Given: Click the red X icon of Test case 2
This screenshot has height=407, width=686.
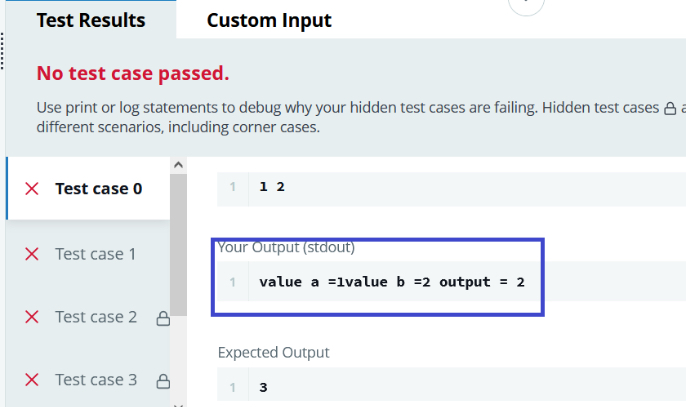Looking at the screenshot, I should click(x=32, y=317).
